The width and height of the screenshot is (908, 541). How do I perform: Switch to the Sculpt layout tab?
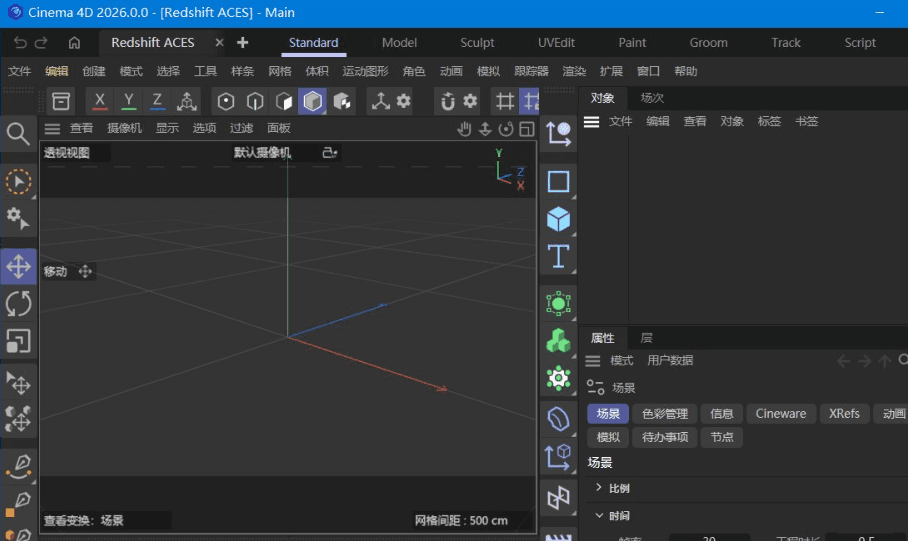tap(477, 43)
